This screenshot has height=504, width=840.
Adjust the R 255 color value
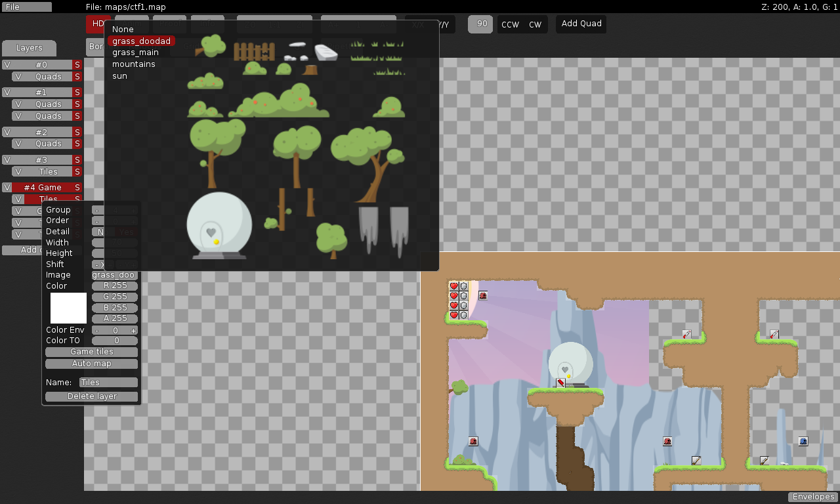pyautogui.click(x=115, y=286)
